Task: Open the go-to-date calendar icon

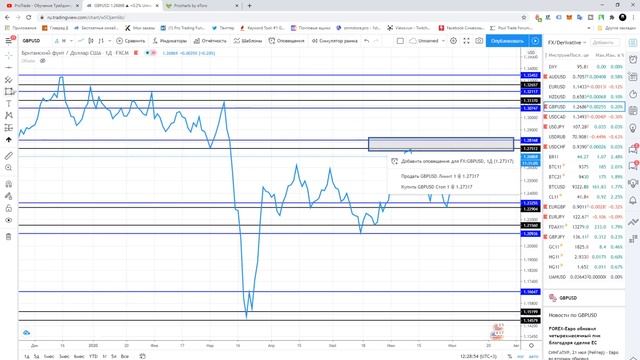Action: (x=142, y=356)
